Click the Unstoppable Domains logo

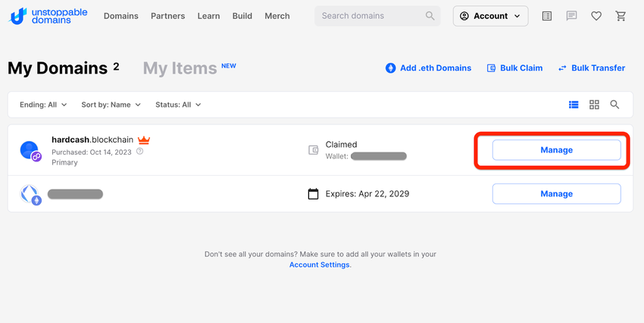[x=49, y=16]
